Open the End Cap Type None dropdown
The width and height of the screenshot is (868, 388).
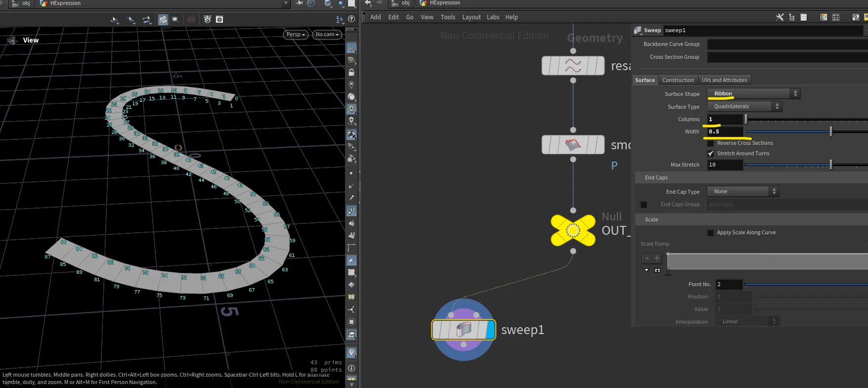(743, 191)
